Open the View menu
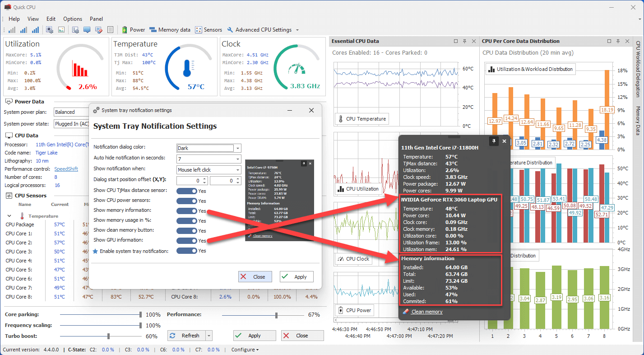This screenshot has width=644, height=355. 33,19
